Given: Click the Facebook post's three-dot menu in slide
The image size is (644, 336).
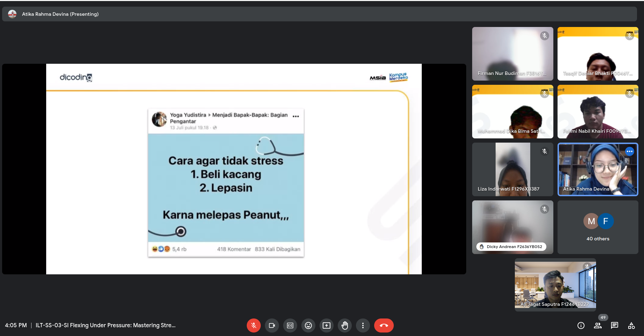Looking at the screenshot, I should pyautogui.click(x=296, y=116).
